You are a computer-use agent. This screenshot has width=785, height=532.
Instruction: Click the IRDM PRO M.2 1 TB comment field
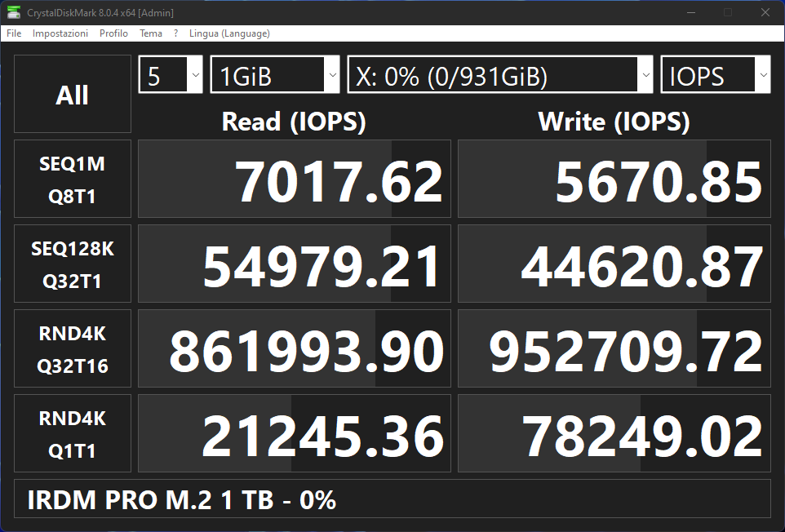(x=392, y=499)
